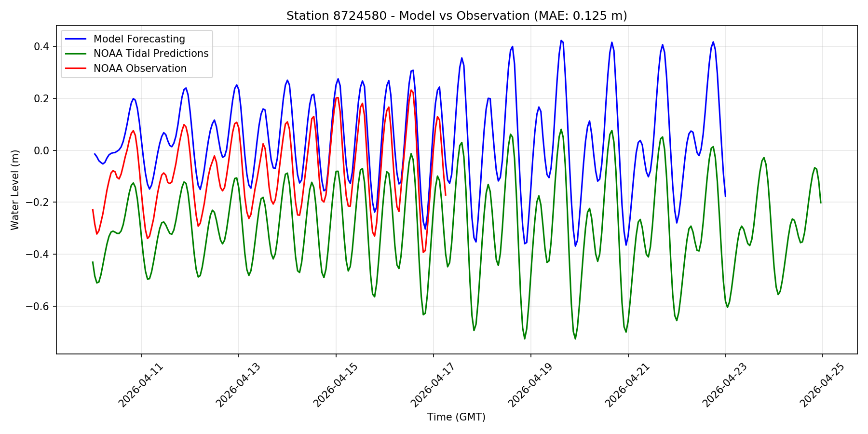The width and height of the screenshot is (868, 434).
Task: Click the 2026-04-11 date tick label
Action: (x=141, y=385)
